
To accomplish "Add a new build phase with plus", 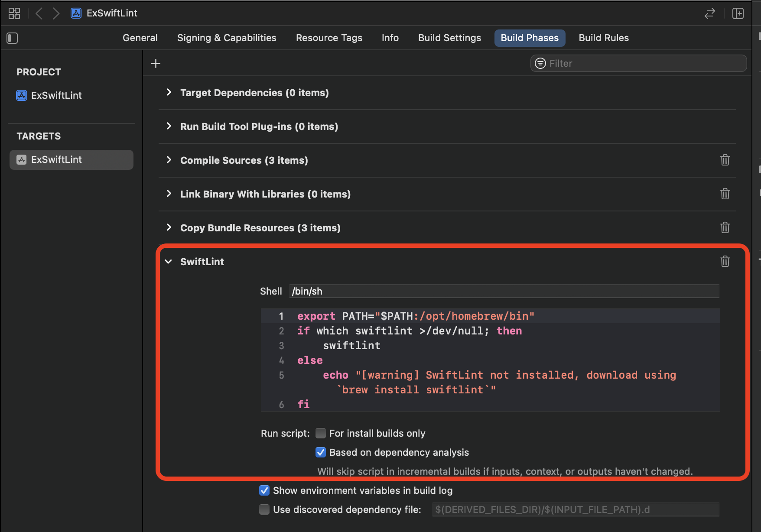I will [x=156, y=64].
